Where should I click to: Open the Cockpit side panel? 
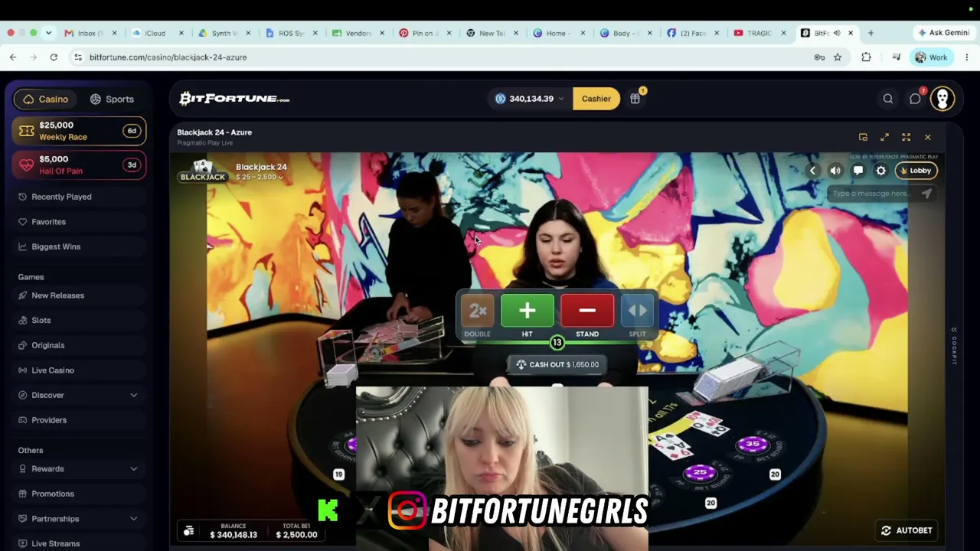(954, 346)
